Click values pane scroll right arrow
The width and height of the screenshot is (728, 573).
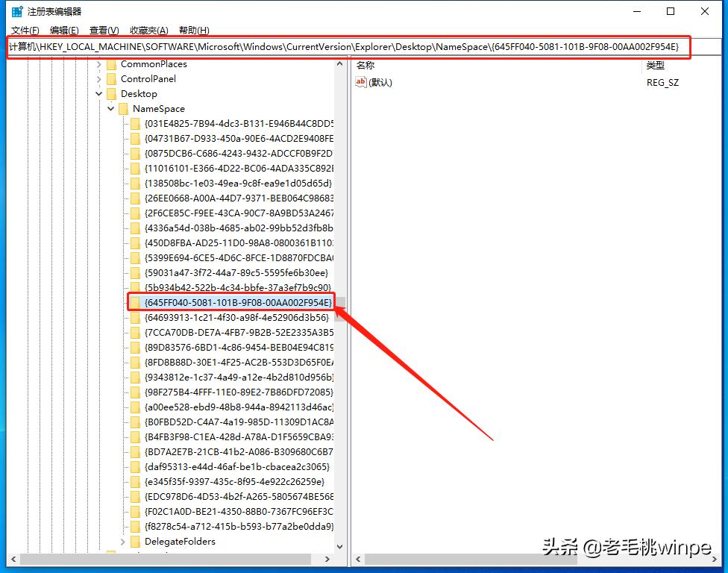tap(714, 559)
